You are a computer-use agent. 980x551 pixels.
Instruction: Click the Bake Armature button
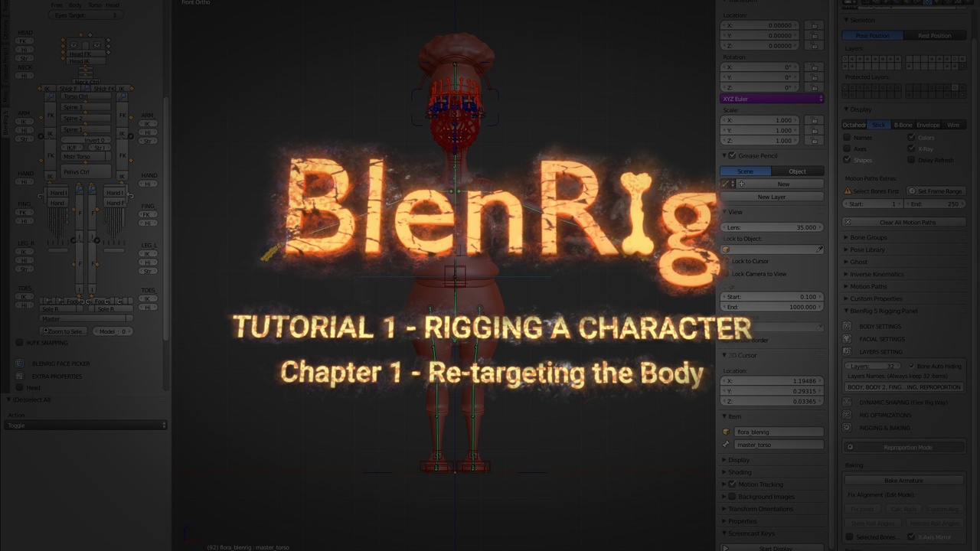click(x=904, y=481)
